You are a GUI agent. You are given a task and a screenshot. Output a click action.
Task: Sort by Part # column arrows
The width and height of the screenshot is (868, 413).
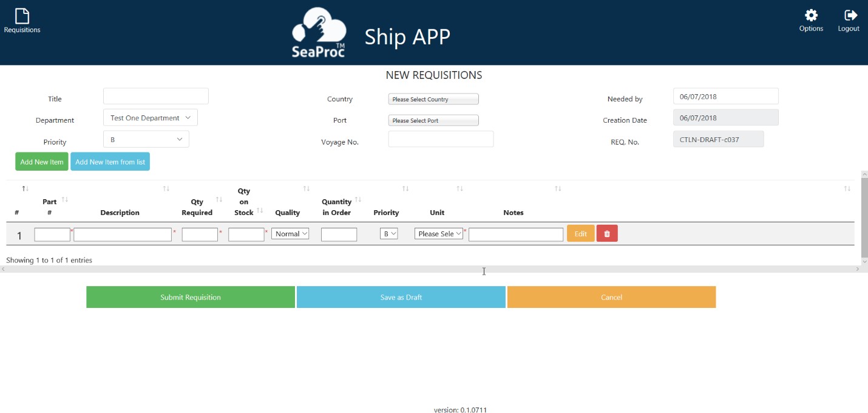[65, 200]
